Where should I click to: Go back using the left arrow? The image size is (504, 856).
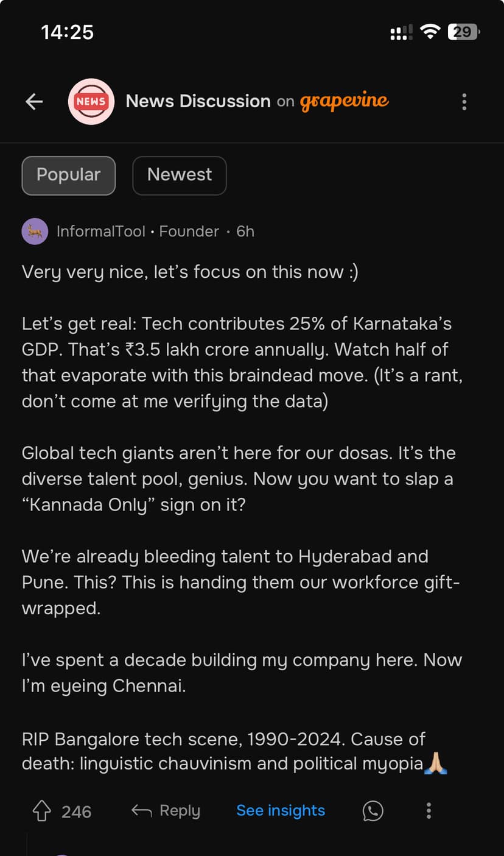pos(34,102)
